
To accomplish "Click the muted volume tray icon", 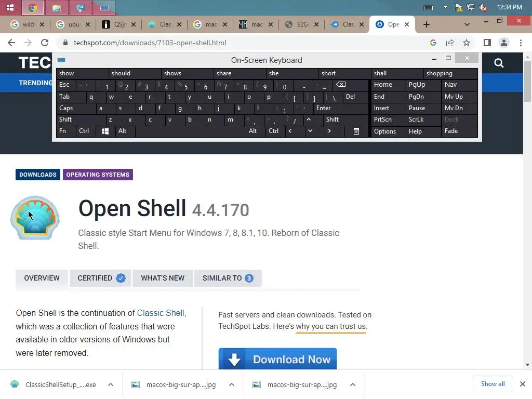I will tap(483, 7).
